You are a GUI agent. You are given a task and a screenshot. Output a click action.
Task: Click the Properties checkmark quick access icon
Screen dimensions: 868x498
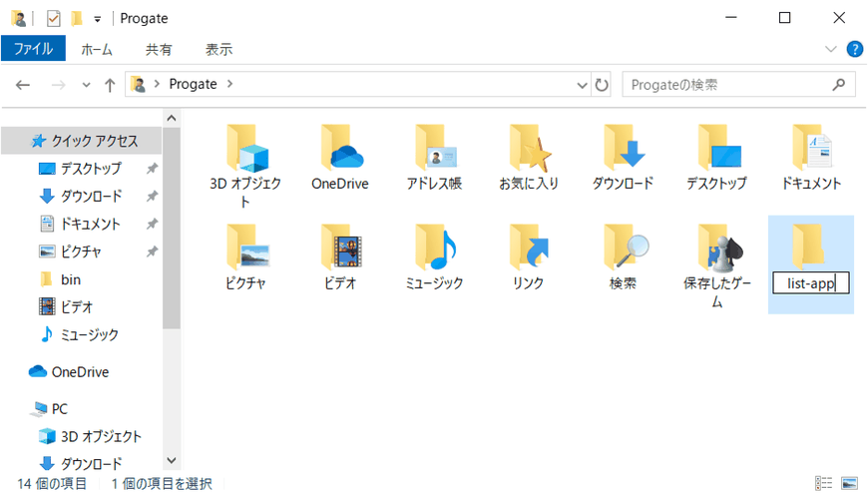click(53, 18)
